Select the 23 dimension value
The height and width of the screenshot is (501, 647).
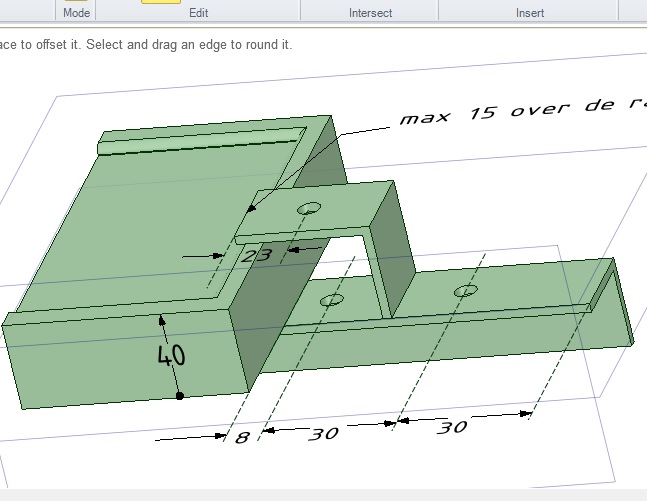tap(257, 255)
